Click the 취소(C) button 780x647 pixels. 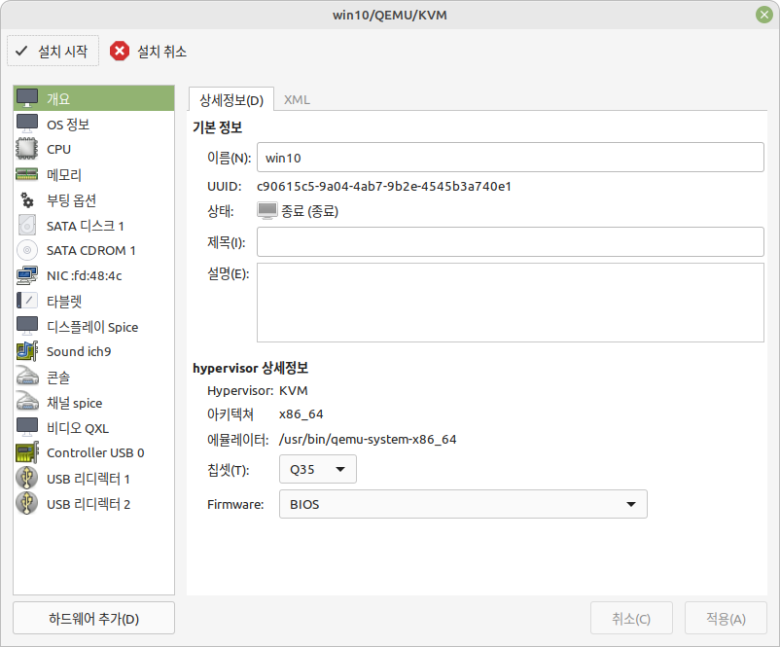[x=631, y=618]
